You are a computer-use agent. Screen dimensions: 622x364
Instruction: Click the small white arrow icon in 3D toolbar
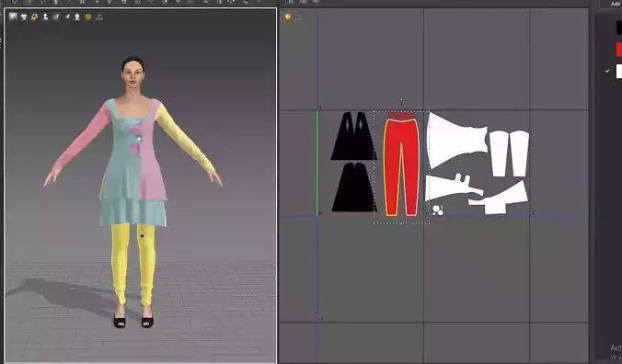pos(66,17)
